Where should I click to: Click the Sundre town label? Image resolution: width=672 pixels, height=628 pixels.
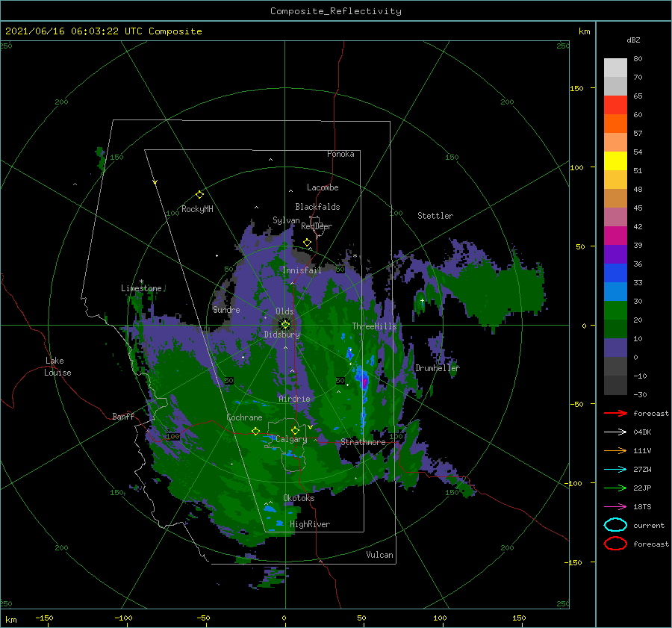tap(226, 309)
